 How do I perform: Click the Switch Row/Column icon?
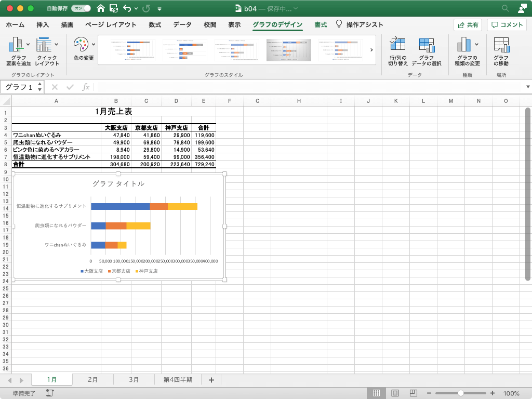(397, 45)
